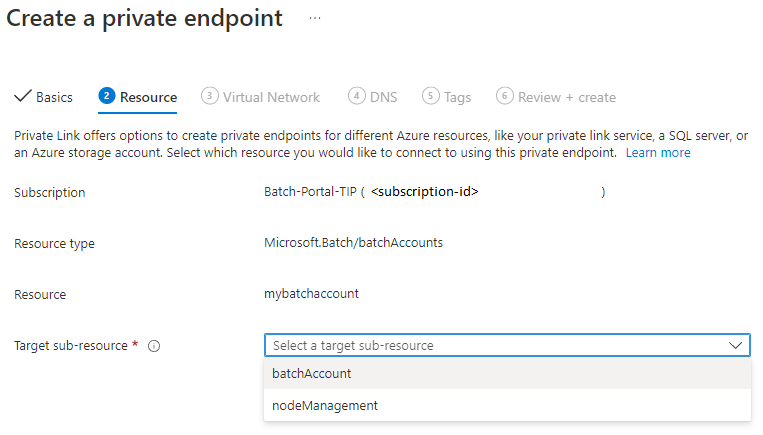
Task: Click the step 4 circle icon
Action: pos(356,96)
